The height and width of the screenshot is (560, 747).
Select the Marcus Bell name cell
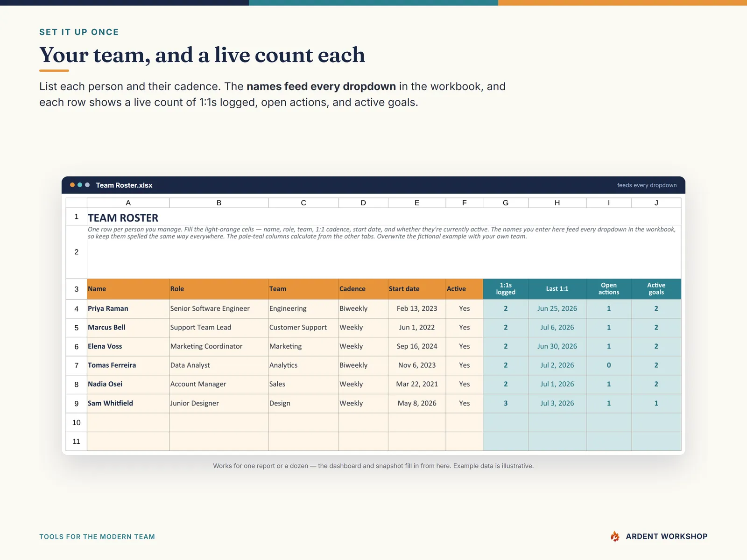(x=128, y=328)
